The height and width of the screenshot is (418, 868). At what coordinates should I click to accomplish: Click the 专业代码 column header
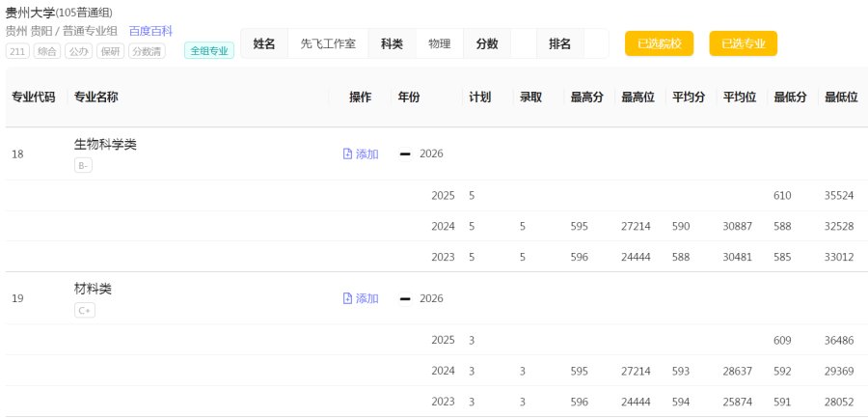pyautogui.click(x=33, y=98)
